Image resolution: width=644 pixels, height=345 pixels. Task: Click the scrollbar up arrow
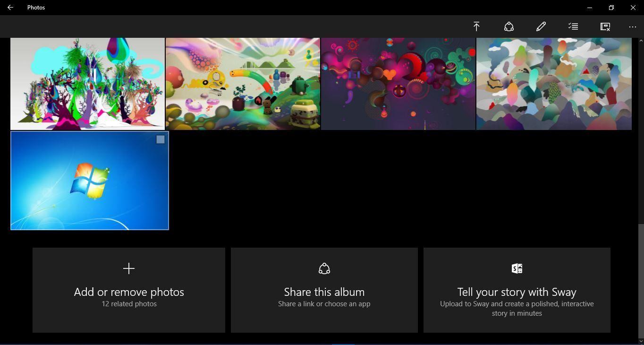pyautogui.click(x=641, y=41)
